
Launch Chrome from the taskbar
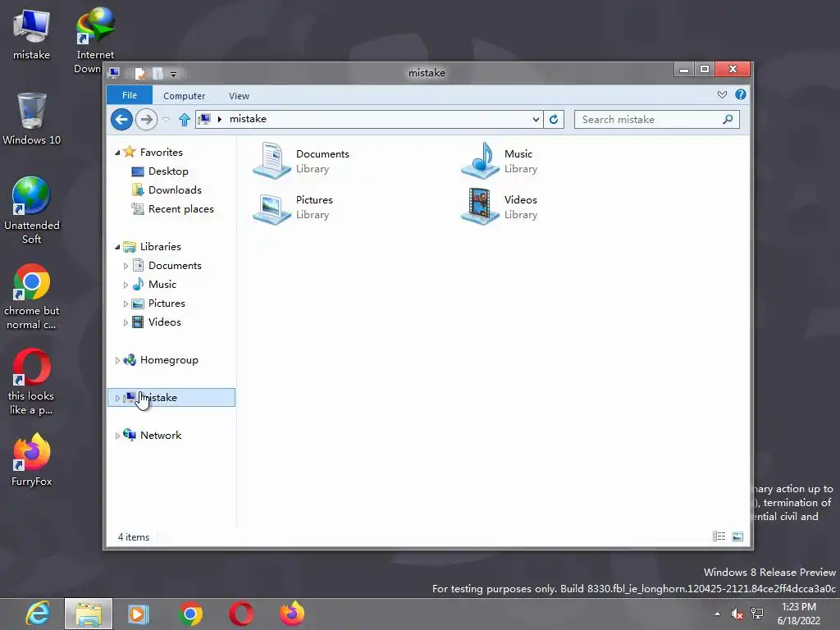[190, 614]
